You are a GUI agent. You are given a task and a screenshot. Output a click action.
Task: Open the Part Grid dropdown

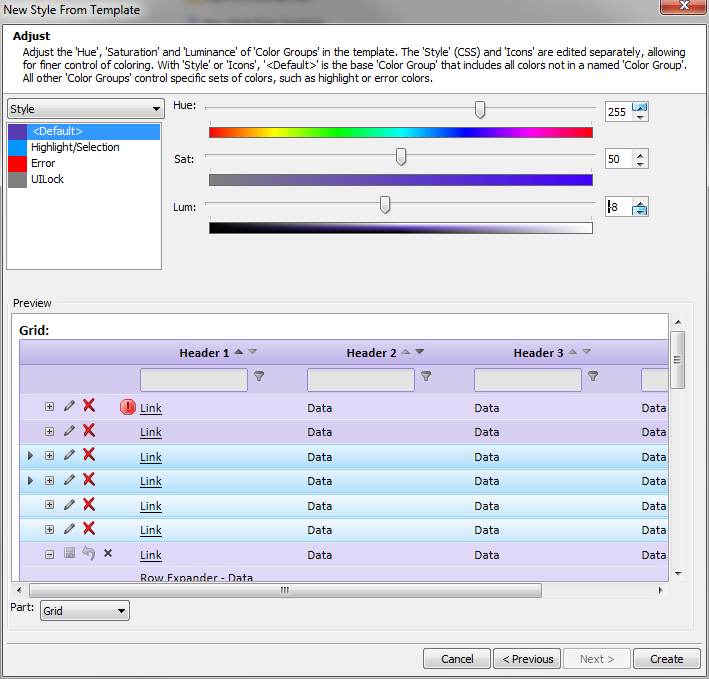click(x=85, y=611)
